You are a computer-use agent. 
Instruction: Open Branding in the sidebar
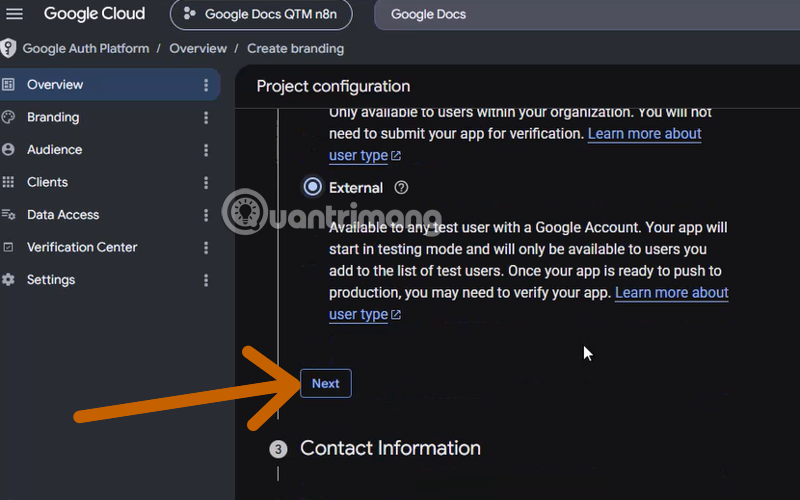[110, 117]
